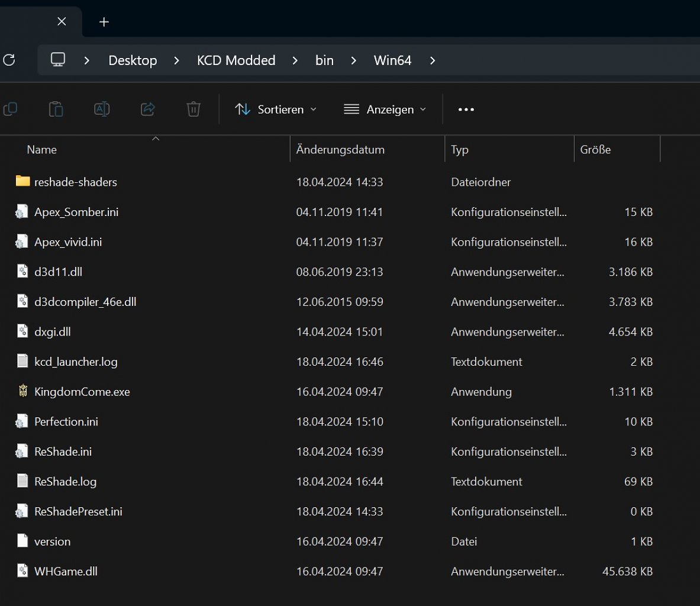Click the ReShadePreset.ini file icon
The width and height of the screenshot is (700, 606).
click(x=22, y=511)
